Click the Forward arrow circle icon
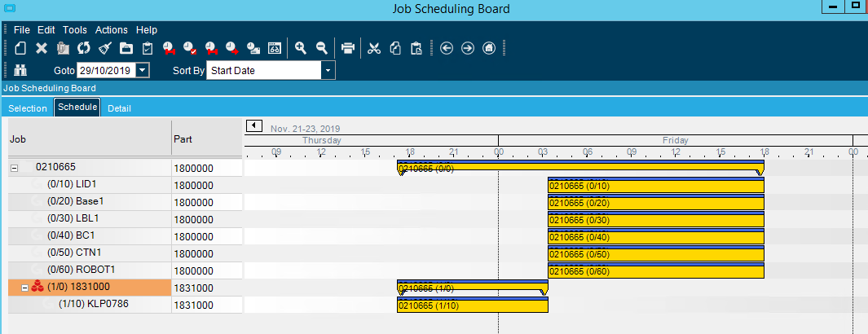The height and width of the screenshot is (334, 868). 468,48
